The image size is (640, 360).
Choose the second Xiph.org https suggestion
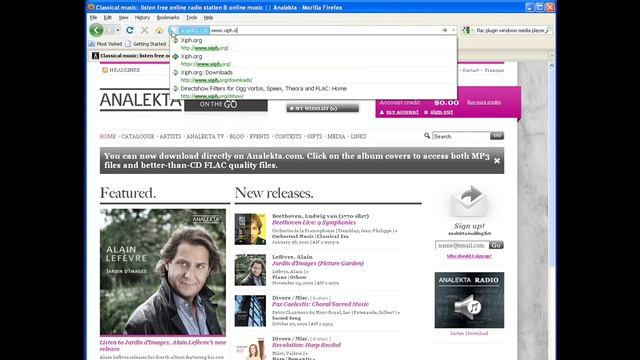[313, 60]
